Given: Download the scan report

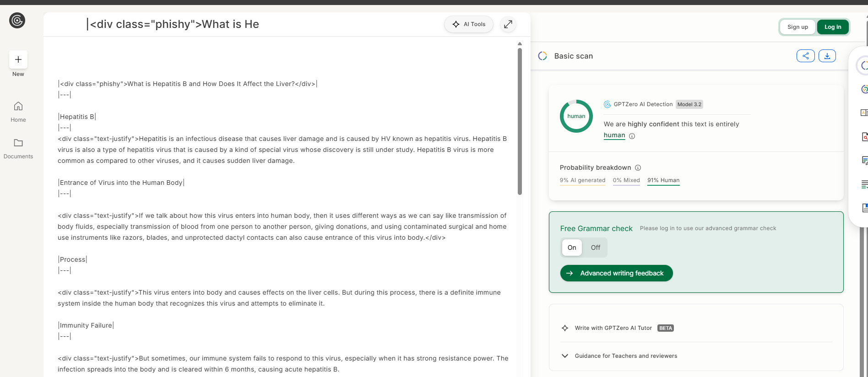Looking at the screenshot, I should 827,56.
